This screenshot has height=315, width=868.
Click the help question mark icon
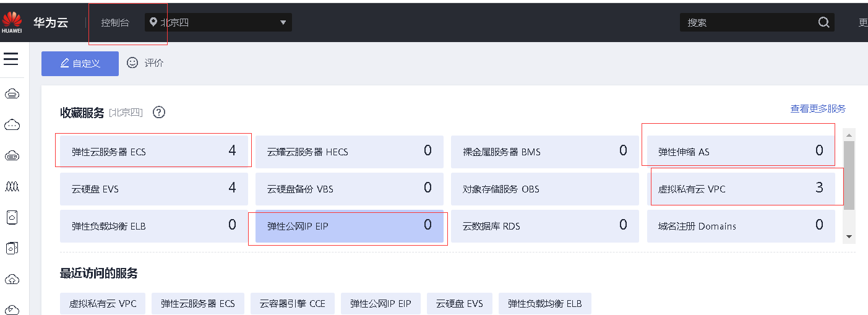point(159,113)
